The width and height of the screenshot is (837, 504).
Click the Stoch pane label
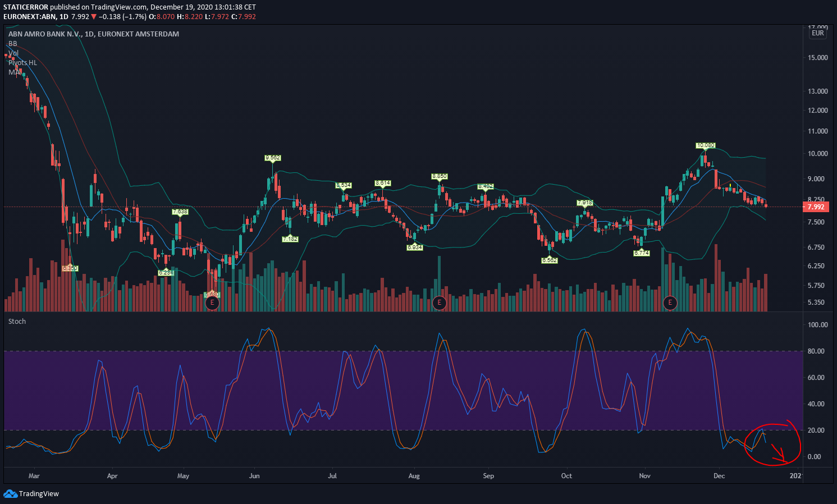(17, 321)
